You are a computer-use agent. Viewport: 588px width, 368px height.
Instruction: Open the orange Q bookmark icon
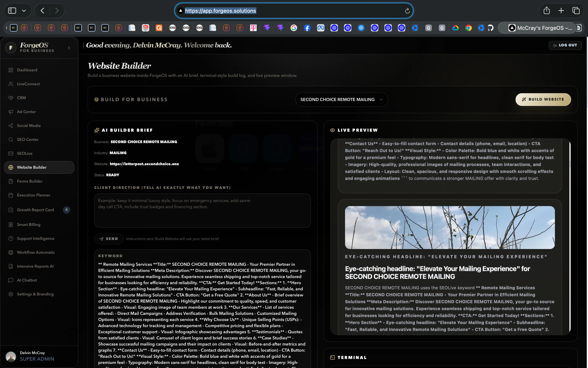pyautogui.click(x=159, y=28)
